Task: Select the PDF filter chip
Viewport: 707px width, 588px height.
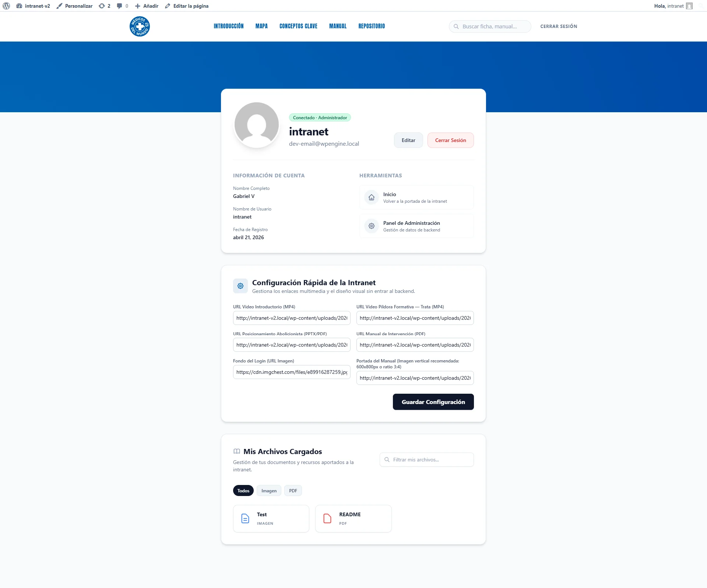Action: point(293,490)
